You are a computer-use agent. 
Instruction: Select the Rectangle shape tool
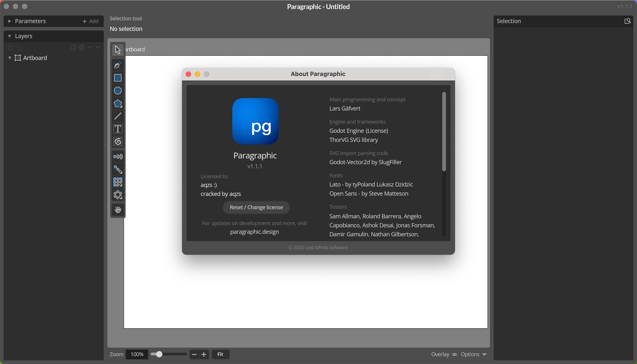(x=117, y=78)
